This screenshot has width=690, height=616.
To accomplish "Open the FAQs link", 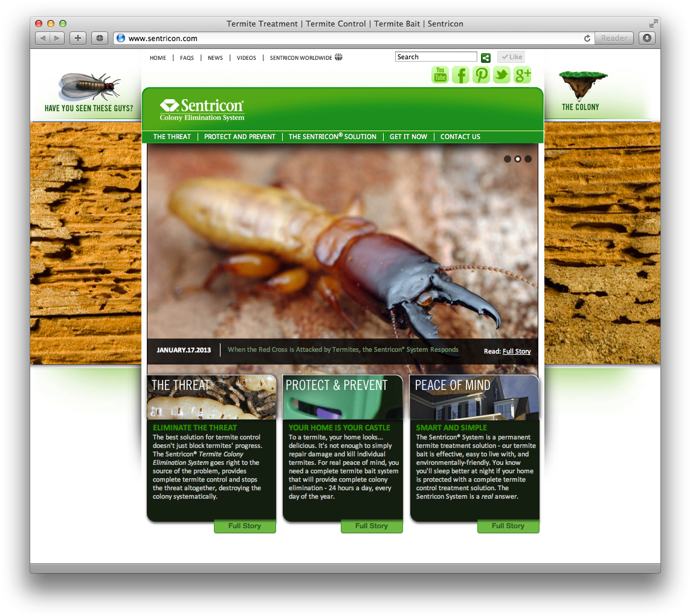I will pos(187,57).
